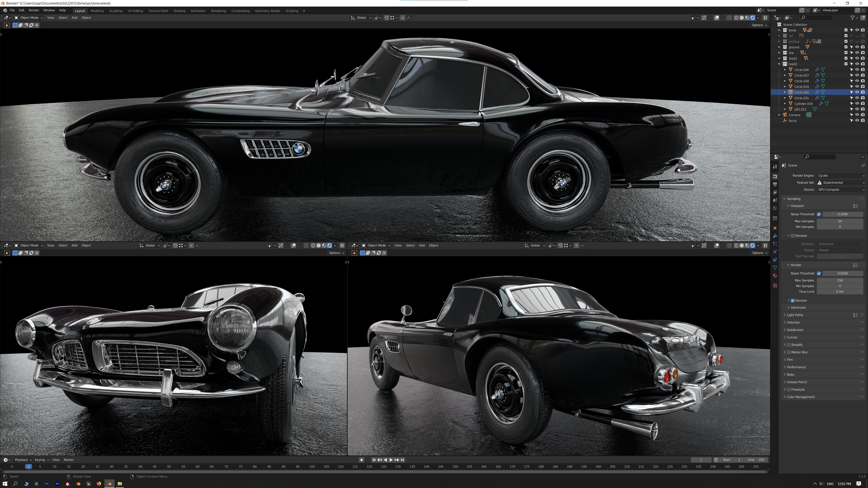Screen dimensions: 868x488
Task: Enable the Viewport Denoise checkbox
Action: [793, 236]
